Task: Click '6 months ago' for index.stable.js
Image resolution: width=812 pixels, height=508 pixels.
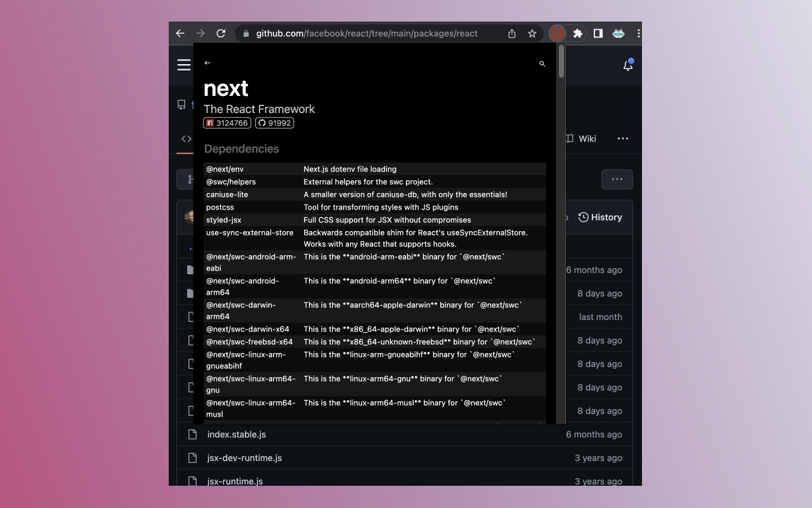Action: coord(594,434)
